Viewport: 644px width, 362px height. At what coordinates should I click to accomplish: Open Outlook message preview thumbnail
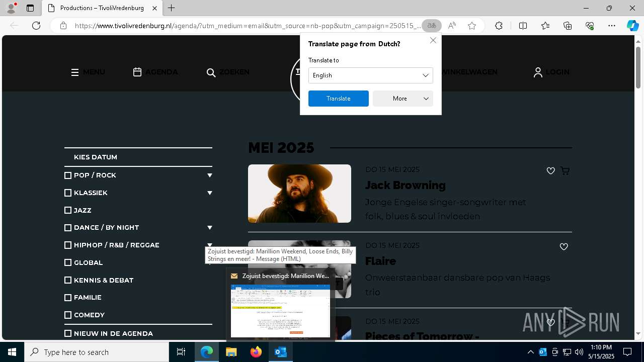280,311
